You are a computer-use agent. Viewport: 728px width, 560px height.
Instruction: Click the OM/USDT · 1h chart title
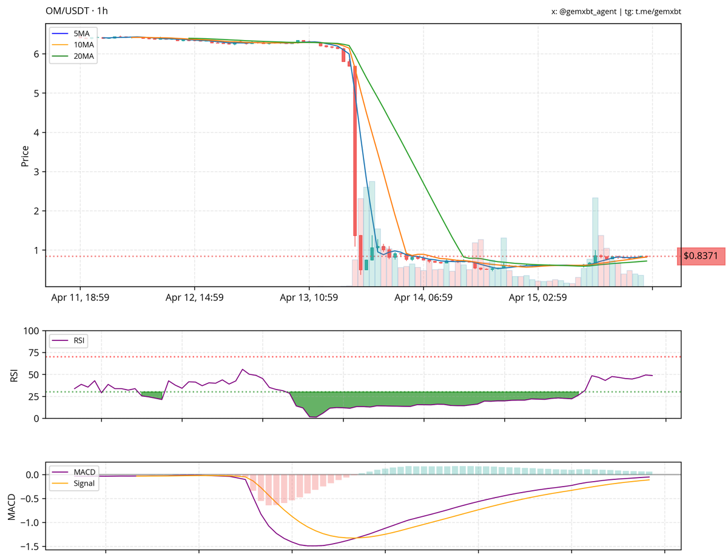click(77, 11)
